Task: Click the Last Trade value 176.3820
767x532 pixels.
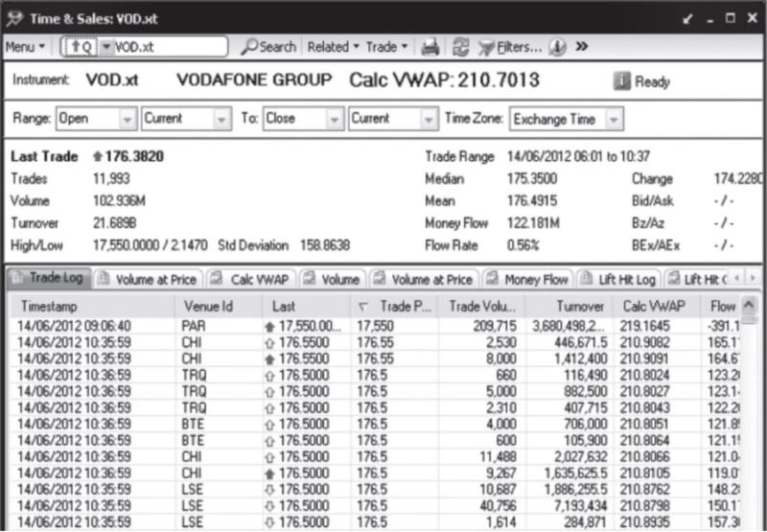Action: [x=134, y=156]
